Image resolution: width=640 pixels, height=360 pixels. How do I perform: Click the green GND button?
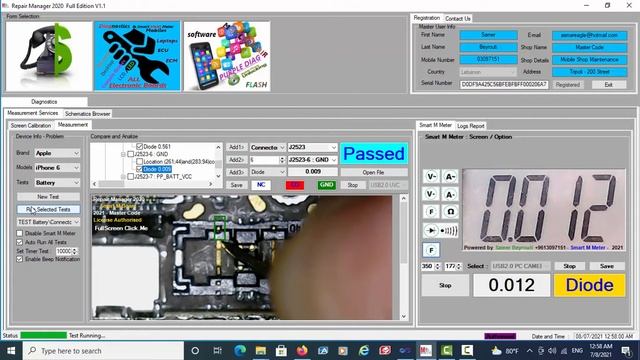(x=326, y=185)
